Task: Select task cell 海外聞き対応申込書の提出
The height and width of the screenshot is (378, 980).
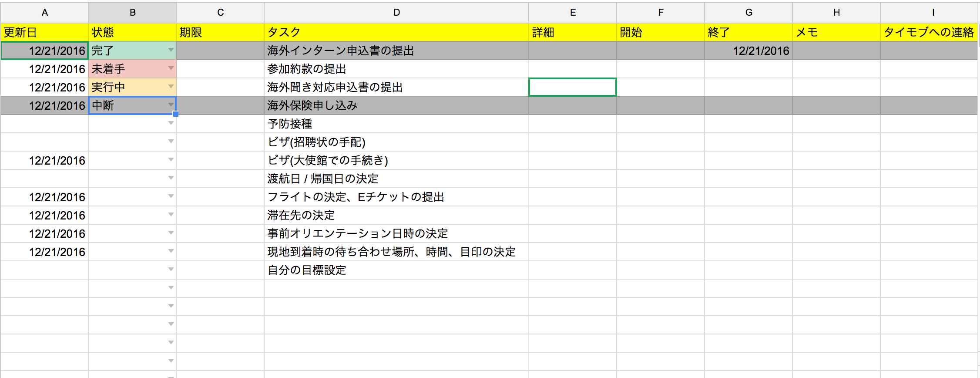Action: pos(396,87)
